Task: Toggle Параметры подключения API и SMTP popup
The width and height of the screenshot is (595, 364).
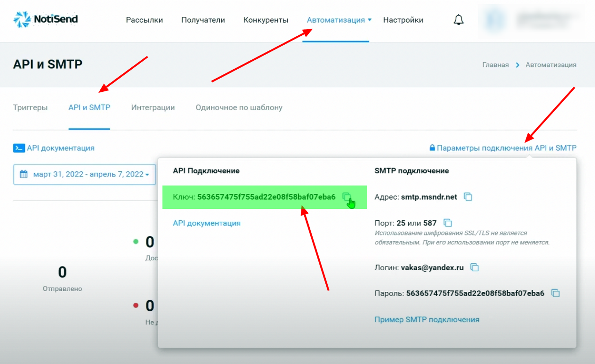Action: [506, 148]
